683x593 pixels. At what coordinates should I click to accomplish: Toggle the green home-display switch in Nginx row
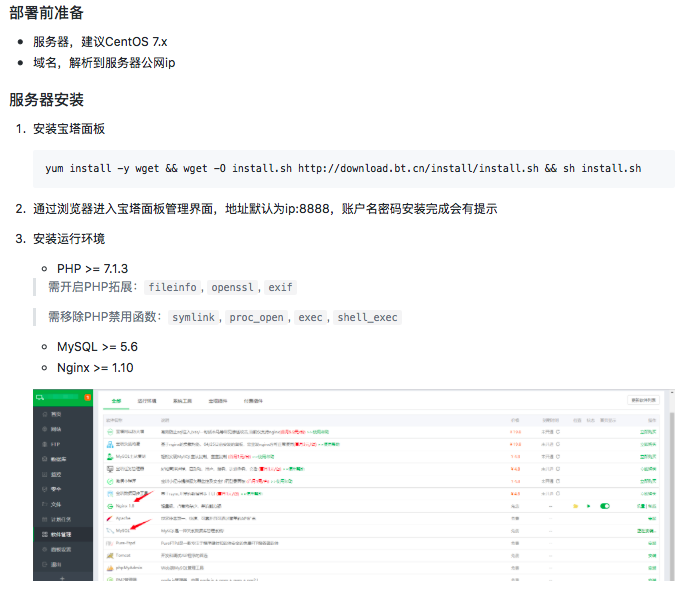pos(605,506)
